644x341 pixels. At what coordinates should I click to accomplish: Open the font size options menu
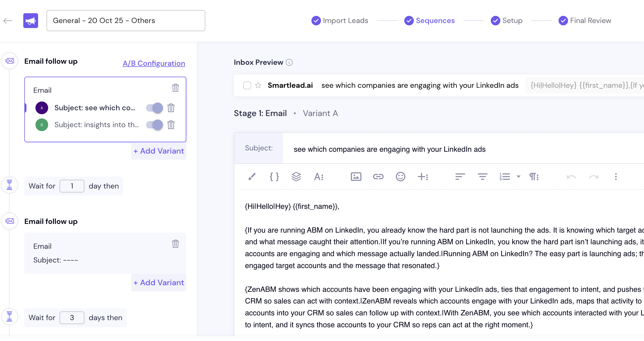319,177
